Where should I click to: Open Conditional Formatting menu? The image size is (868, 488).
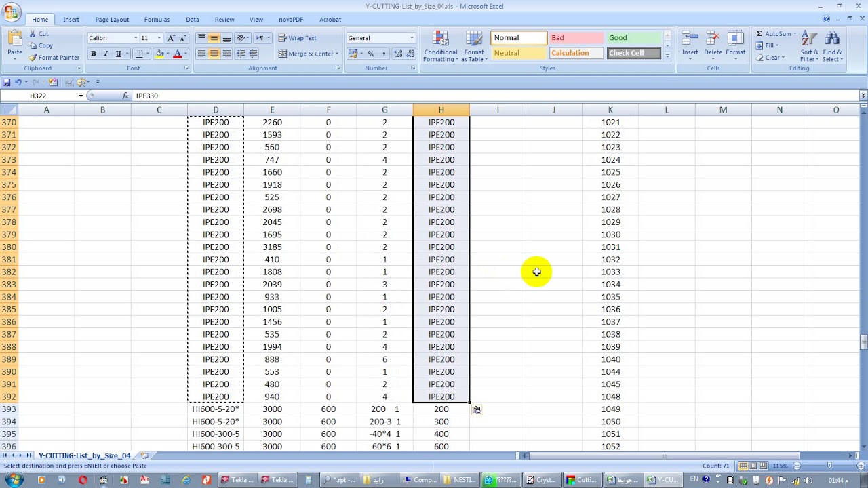tap(440, 46)
